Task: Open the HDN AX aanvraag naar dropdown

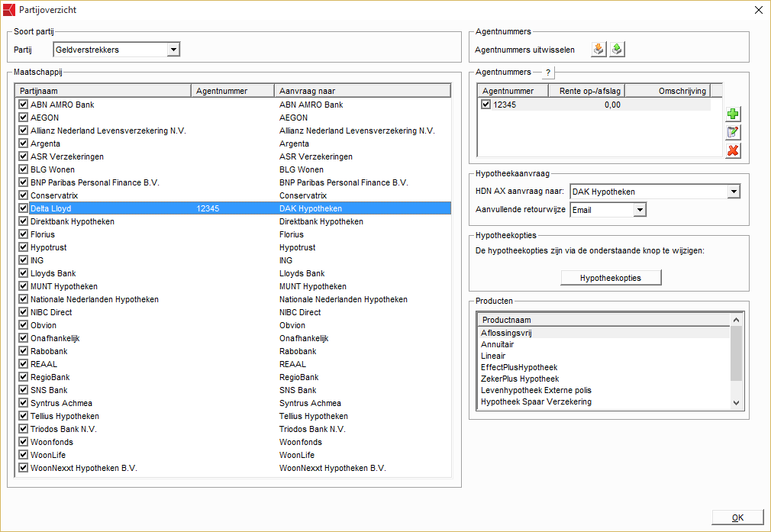Action: 733,192
